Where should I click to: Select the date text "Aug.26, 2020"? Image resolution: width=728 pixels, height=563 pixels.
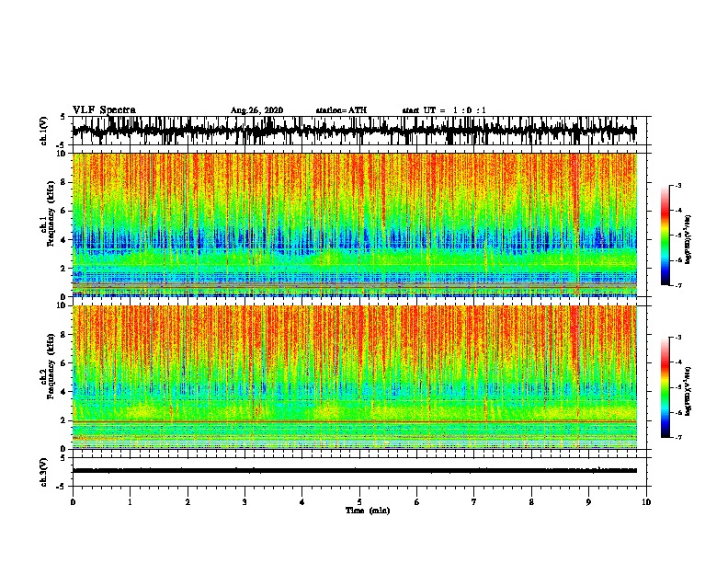[x=256, y=110]
